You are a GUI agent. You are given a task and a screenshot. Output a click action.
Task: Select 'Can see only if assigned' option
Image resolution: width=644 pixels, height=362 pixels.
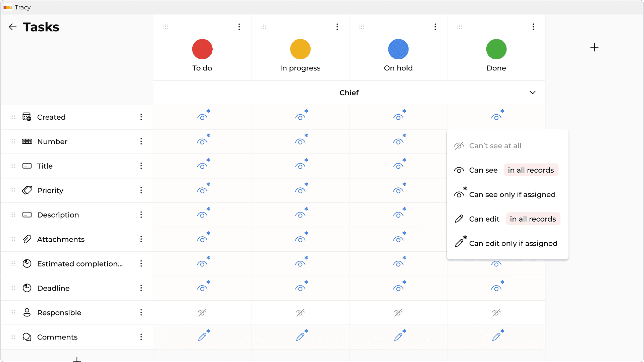tap(512, 195)
